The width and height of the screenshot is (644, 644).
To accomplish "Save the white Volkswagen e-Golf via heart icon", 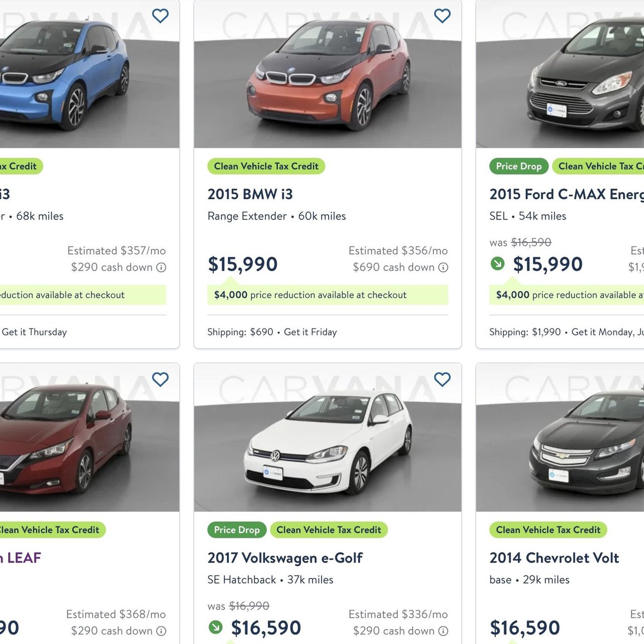I will point(442,379).
